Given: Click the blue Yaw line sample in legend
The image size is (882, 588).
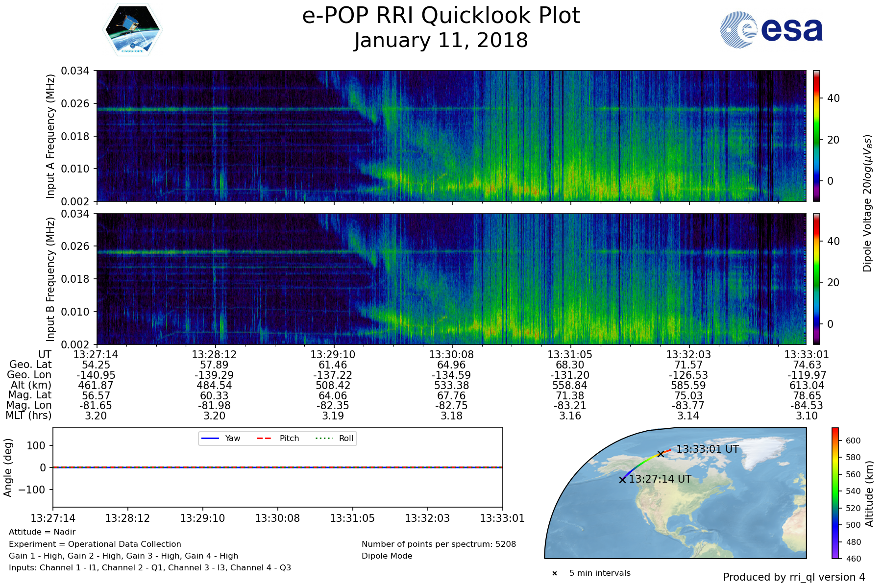Looking at the screenshot, I should coord(210,439).
